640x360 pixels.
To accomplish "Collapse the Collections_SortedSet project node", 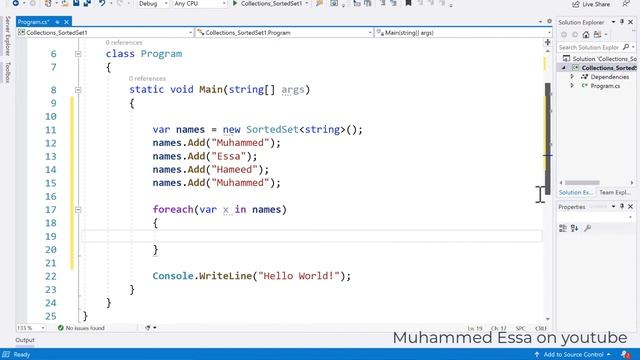I will click(564, 68).
